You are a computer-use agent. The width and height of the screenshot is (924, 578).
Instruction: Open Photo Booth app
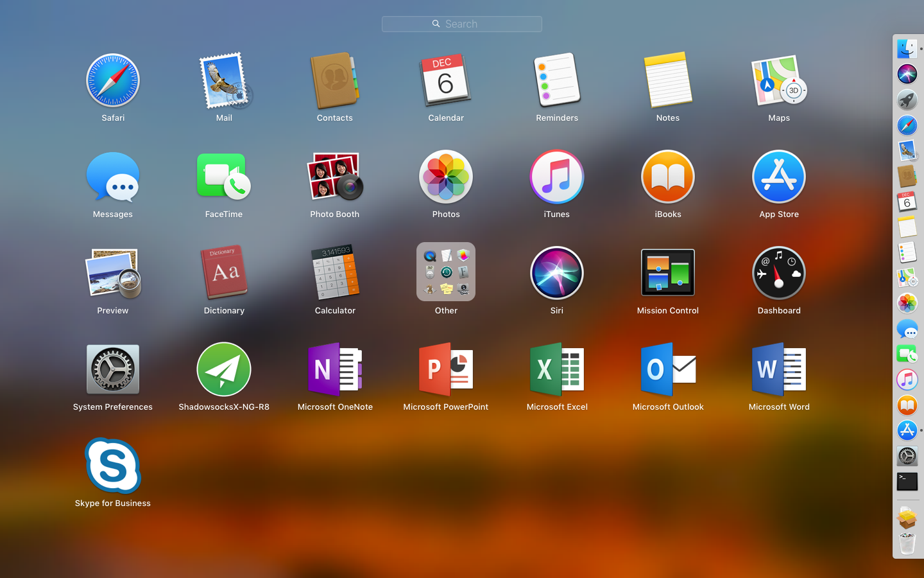335,177
